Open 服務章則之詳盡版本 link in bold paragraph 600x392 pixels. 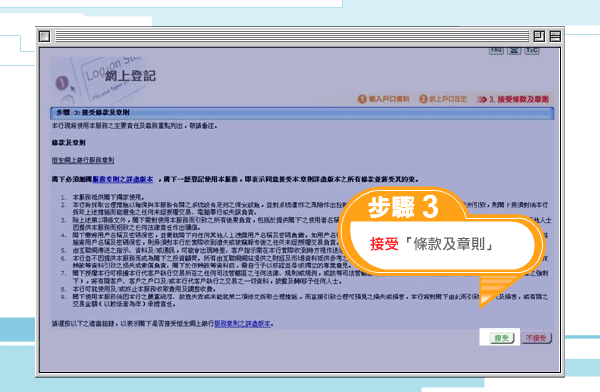(x=123, y=179)
